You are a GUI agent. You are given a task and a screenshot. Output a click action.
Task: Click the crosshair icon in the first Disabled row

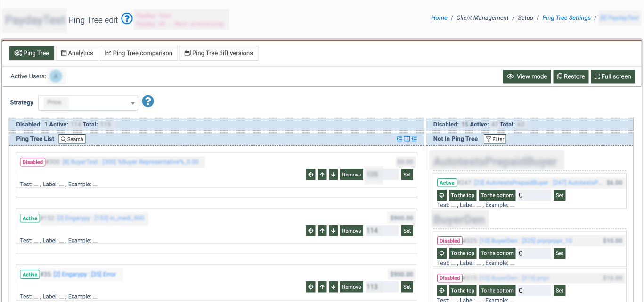(310, 175)
